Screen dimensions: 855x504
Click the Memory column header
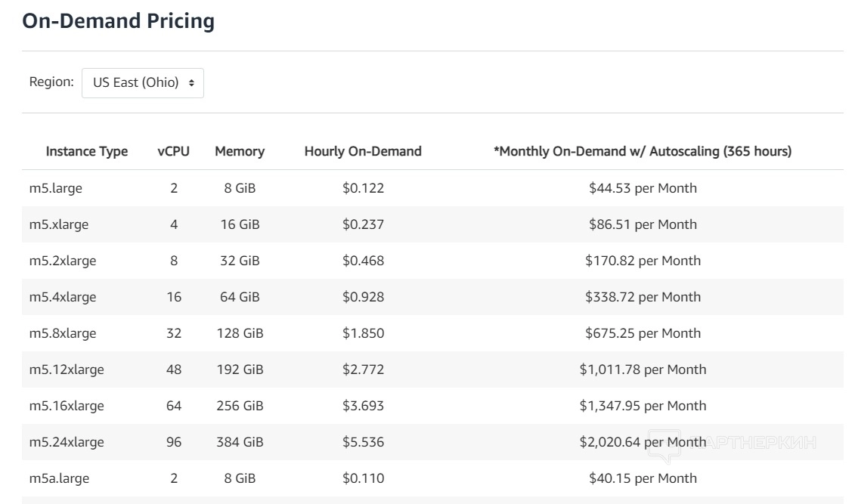[x=240, y=151]
